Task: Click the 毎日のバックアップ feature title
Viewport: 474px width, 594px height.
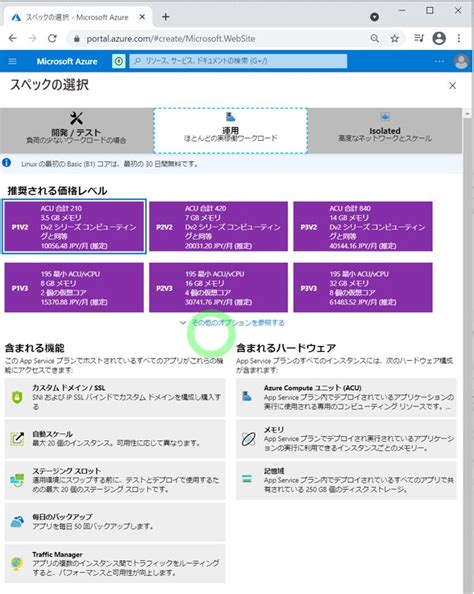Action: coord(62,517)
